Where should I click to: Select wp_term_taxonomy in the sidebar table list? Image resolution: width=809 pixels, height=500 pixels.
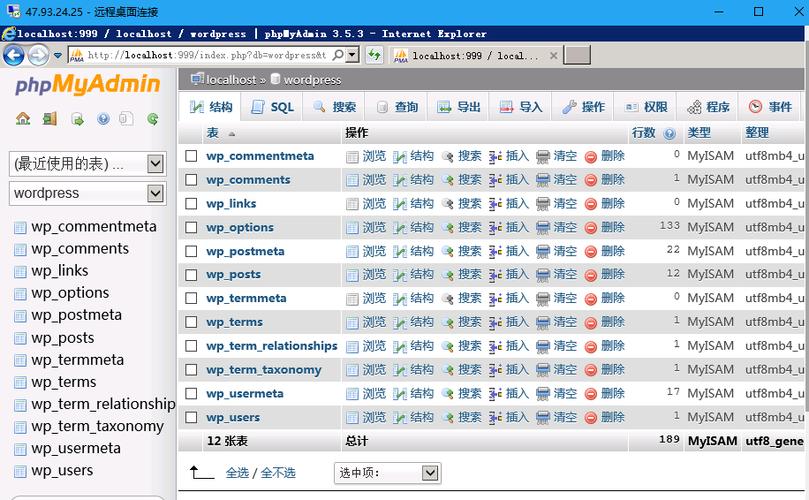click(97, 427)
